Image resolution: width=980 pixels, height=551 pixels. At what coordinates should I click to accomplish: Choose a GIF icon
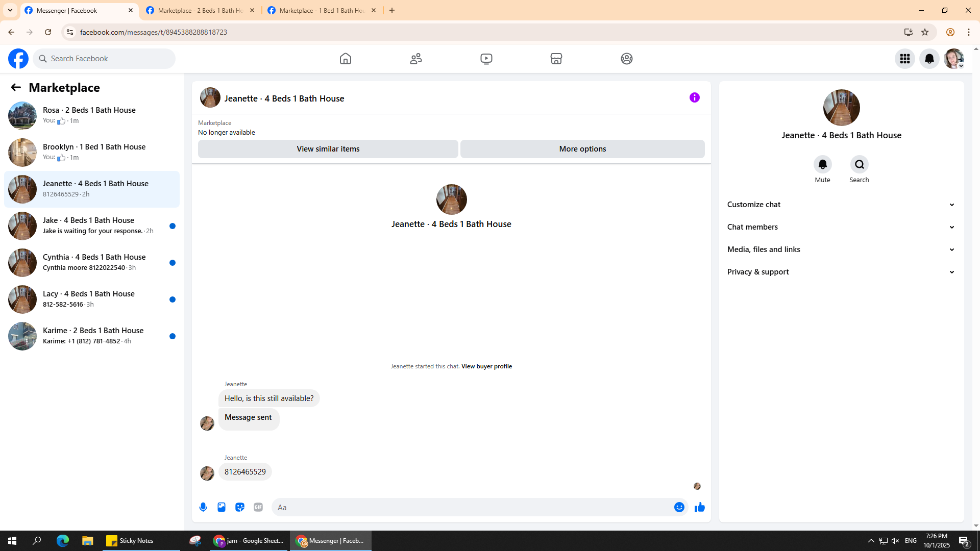point(258,507)
